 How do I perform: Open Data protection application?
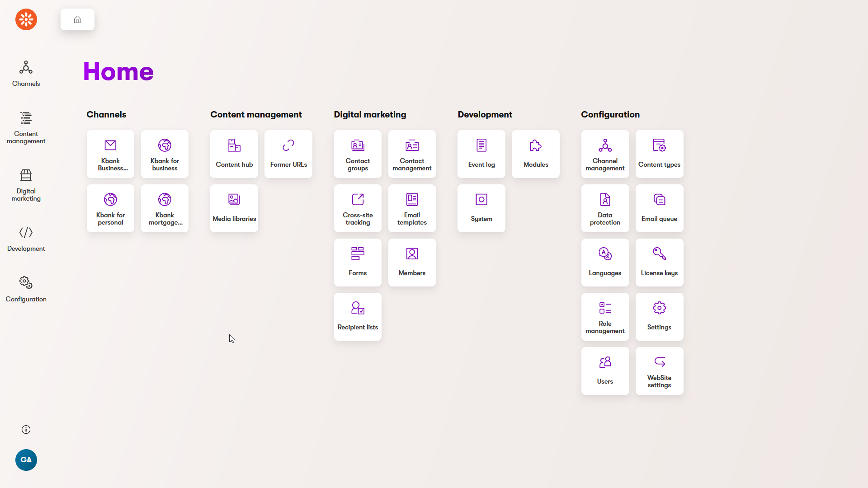tap(605, 208)
